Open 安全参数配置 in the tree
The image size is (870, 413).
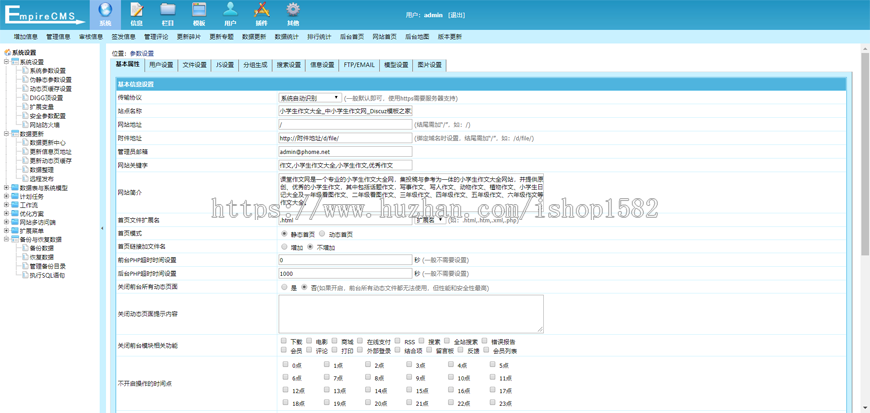[x=47, y=116]
